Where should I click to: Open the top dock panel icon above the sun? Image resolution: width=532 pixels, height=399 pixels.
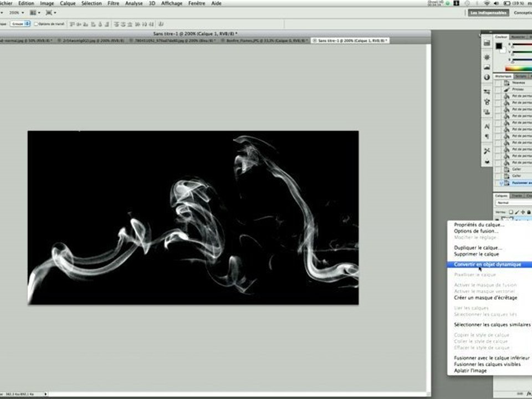point(487,43)
